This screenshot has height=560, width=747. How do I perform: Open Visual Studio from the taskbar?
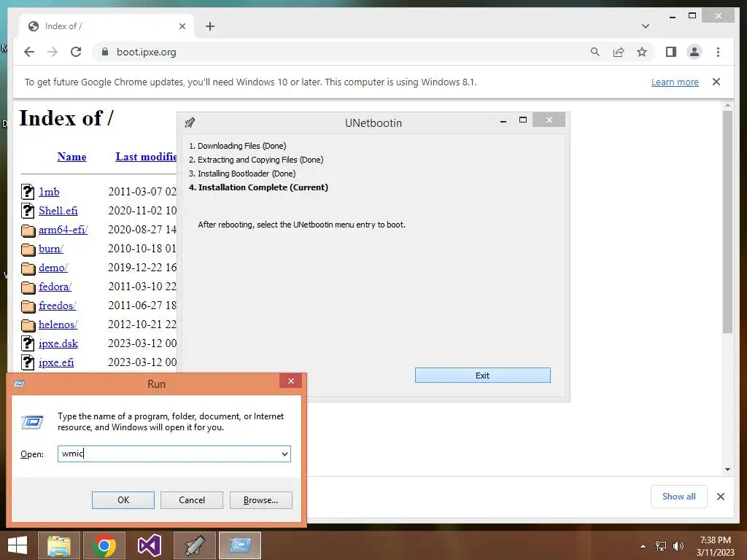tap(149, 545)
